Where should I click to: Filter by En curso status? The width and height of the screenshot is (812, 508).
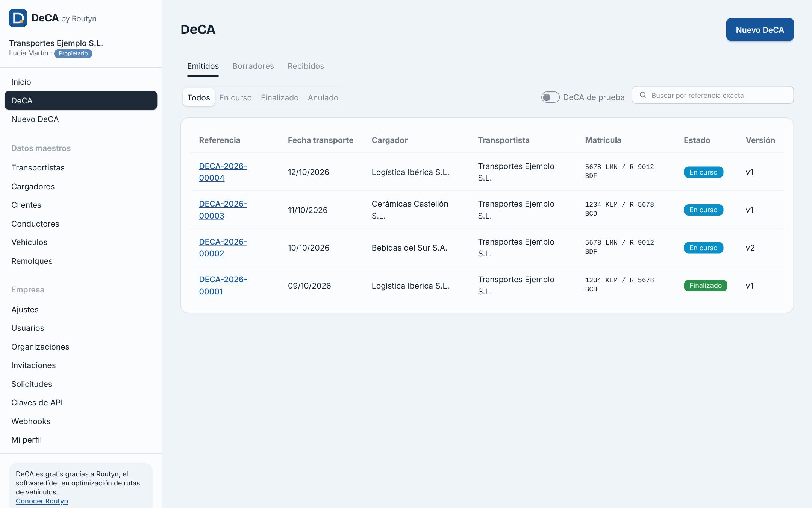235,98
